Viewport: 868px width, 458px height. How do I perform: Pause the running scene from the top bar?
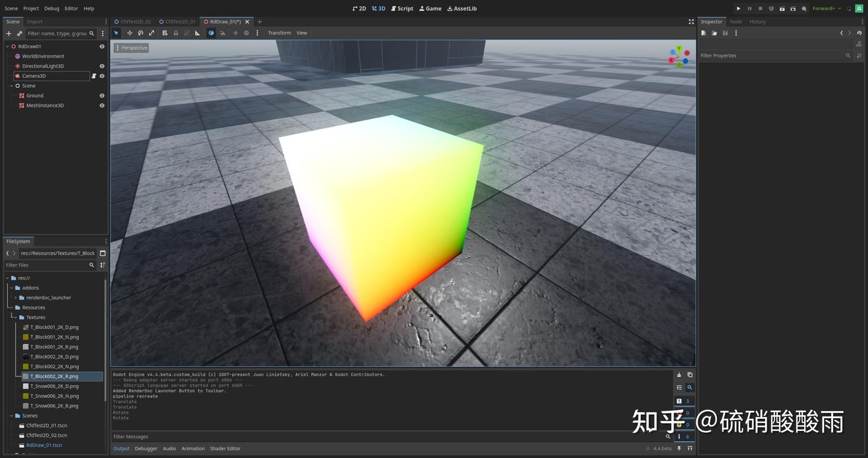click(749, 8)
